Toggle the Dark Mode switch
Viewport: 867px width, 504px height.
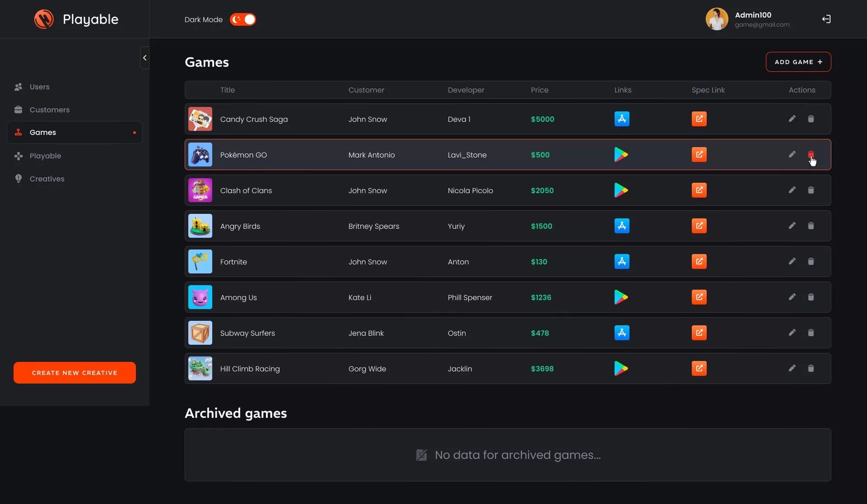pos(243,20)
